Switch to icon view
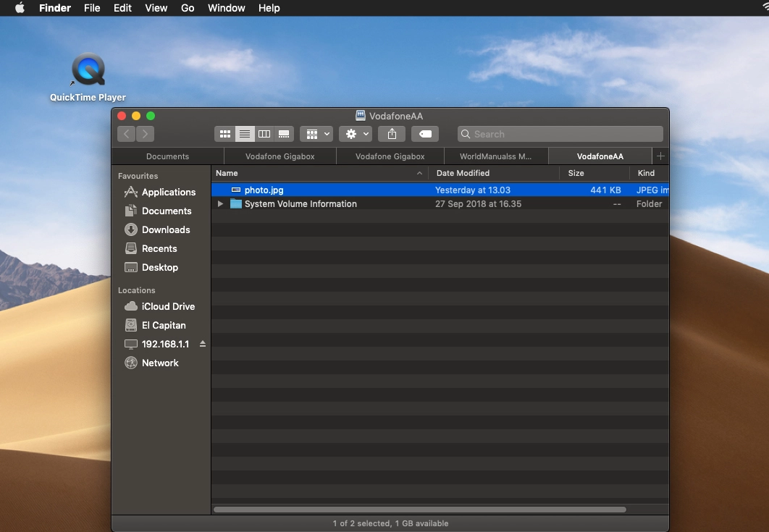 224,134
